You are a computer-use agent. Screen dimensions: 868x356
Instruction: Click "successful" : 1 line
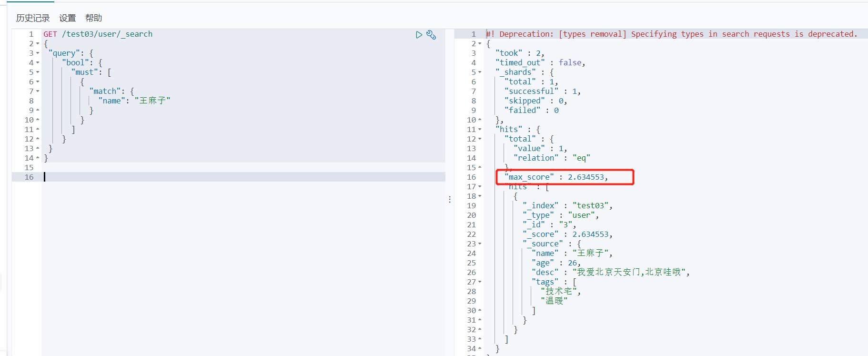[x=543, y=91]
